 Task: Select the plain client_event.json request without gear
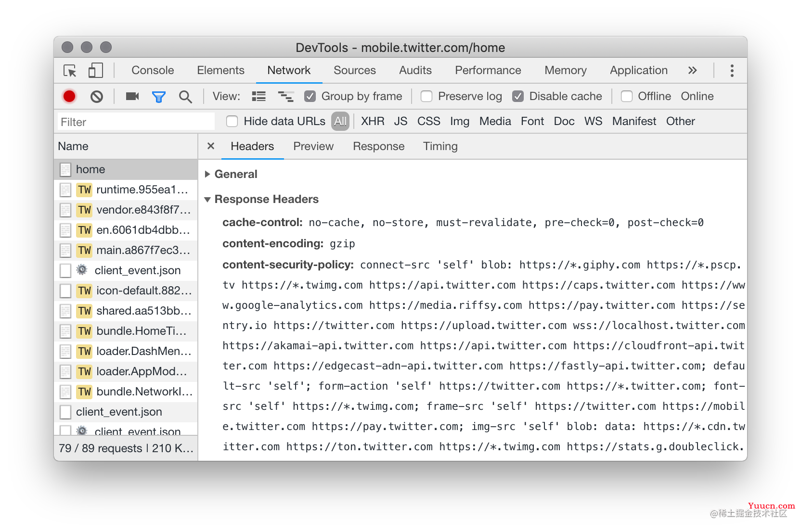click(126, 412)
